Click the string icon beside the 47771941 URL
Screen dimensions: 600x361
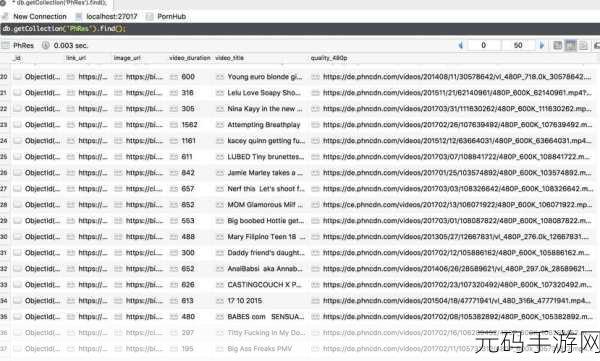pos(315,301)
